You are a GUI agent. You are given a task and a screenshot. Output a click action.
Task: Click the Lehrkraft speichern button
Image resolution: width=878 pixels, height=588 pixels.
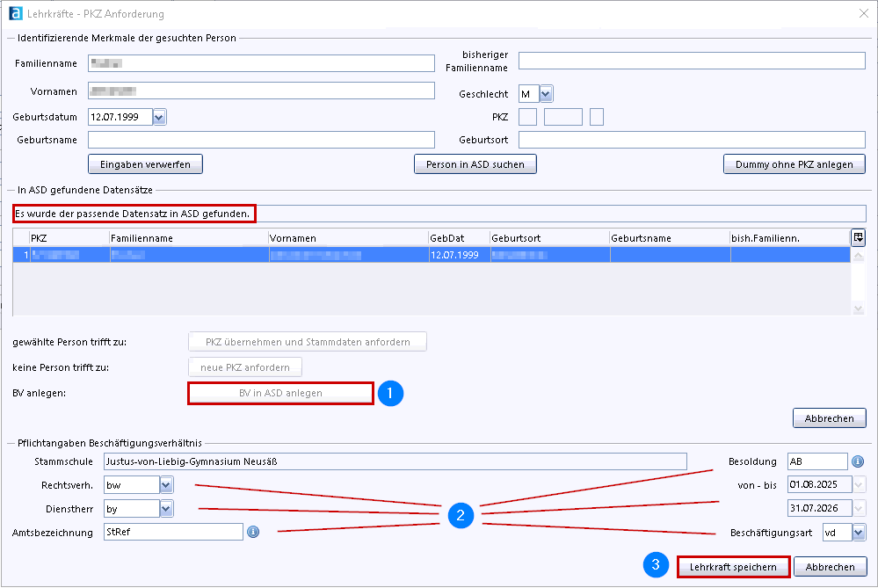tap(733, 567)
